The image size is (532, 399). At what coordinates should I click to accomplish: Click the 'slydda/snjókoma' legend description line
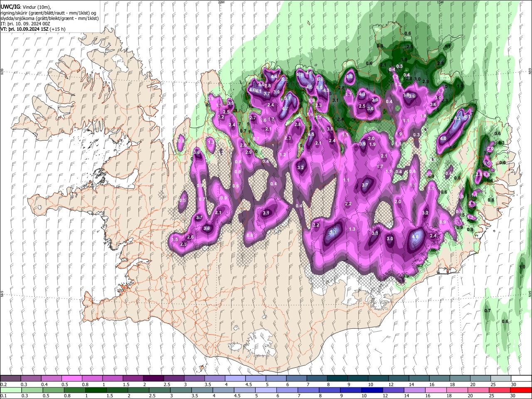coord(49,19)
